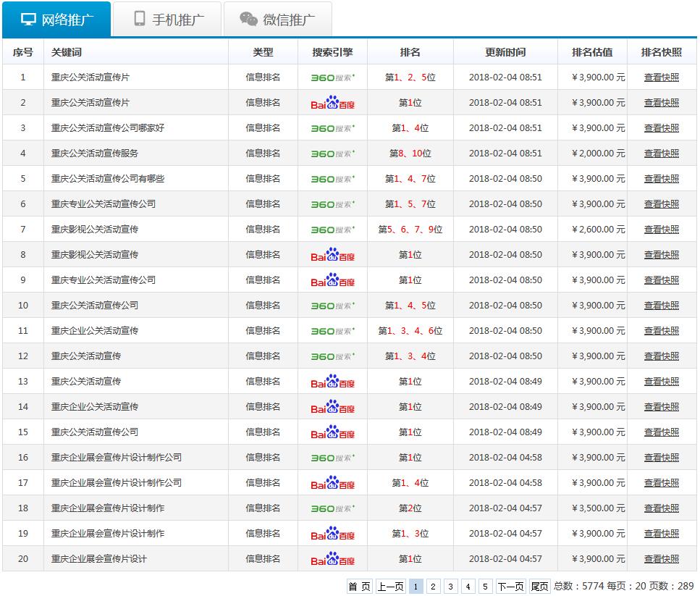700x596 pixels.
Task: Click the 360搜索 logo in row 6
Action: pos(332,204)
